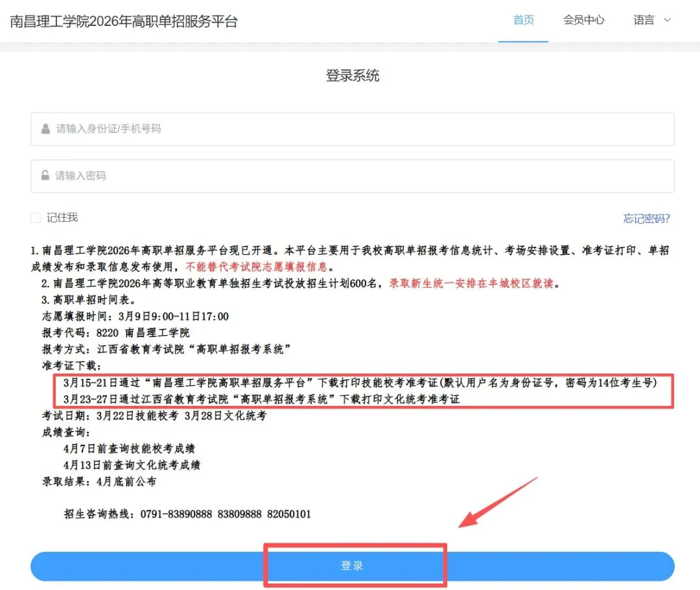Viewport: 700px width, 590px height.
Task: Select the red text 录取新生统一安排在丰城校区就读
Action: coord(471,283)
